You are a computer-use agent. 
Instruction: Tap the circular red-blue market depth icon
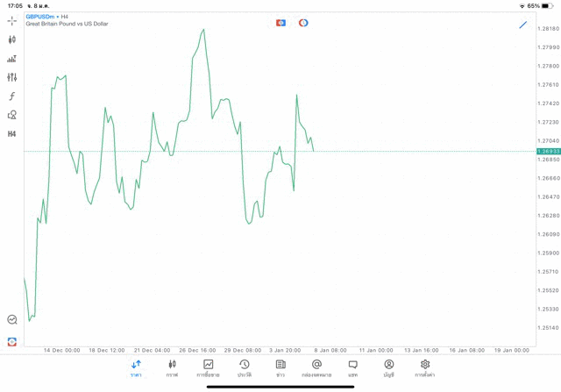pyautogui.click(x=303, y=23)
